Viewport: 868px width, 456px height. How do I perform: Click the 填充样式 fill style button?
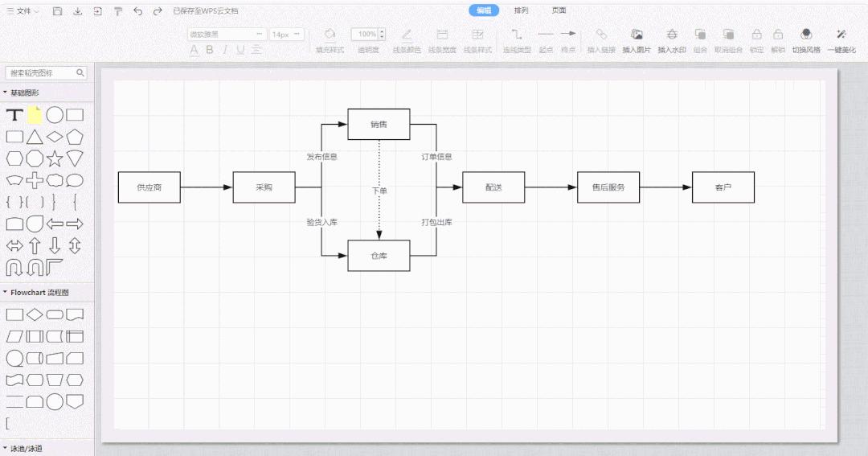point(330,40)
